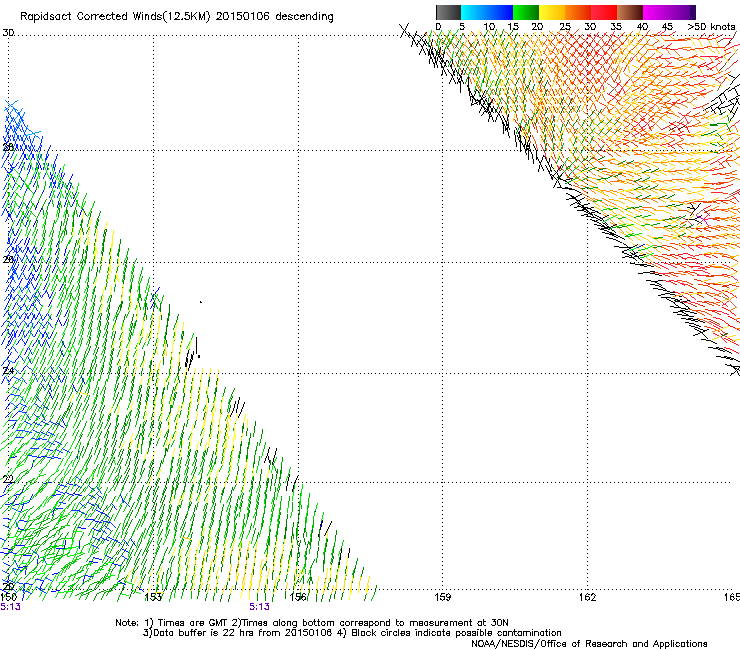Pick the brown 35-40 knots legend segment
Screen dimensions: 740x650
pos(630,12)
